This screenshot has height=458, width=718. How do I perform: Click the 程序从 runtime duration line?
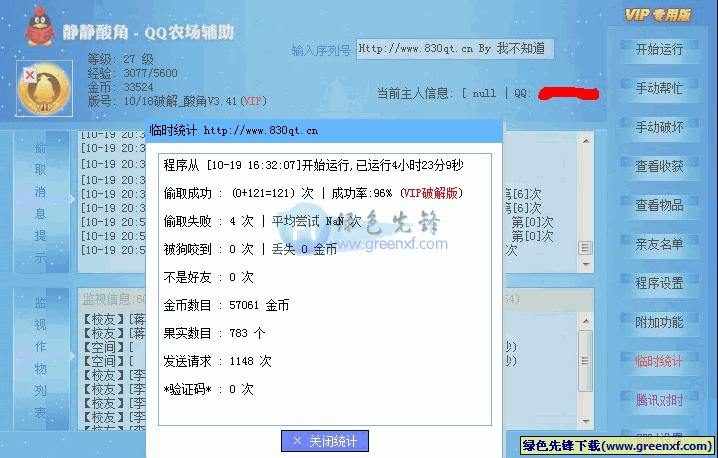(x=314, y=165)
